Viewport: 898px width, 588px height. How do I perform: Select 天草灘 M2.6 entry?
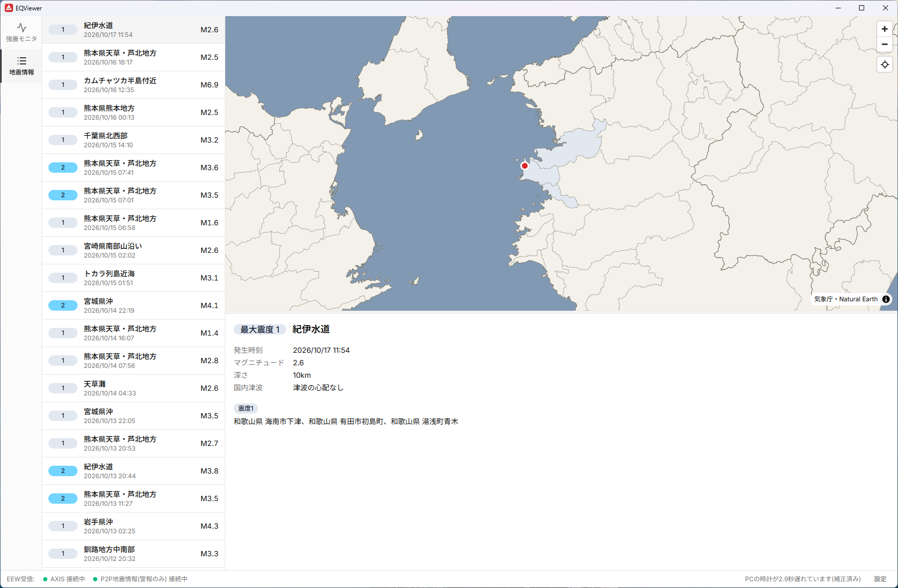click(133, 388)
